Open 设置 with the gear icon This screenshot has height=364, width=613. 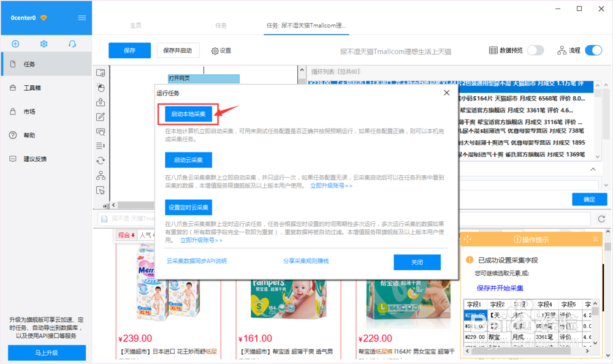[221, 51]
